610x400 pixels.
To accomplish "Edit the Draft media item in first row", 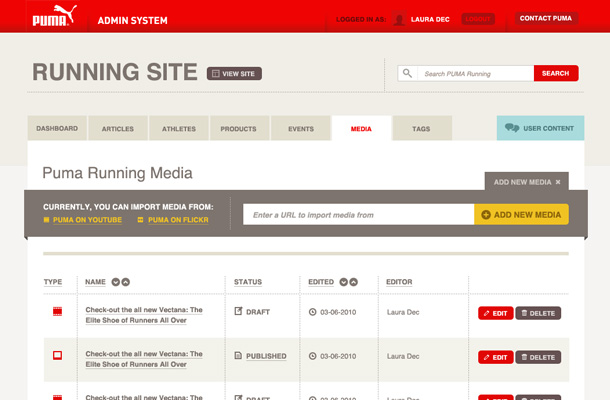I will [496, 313].
